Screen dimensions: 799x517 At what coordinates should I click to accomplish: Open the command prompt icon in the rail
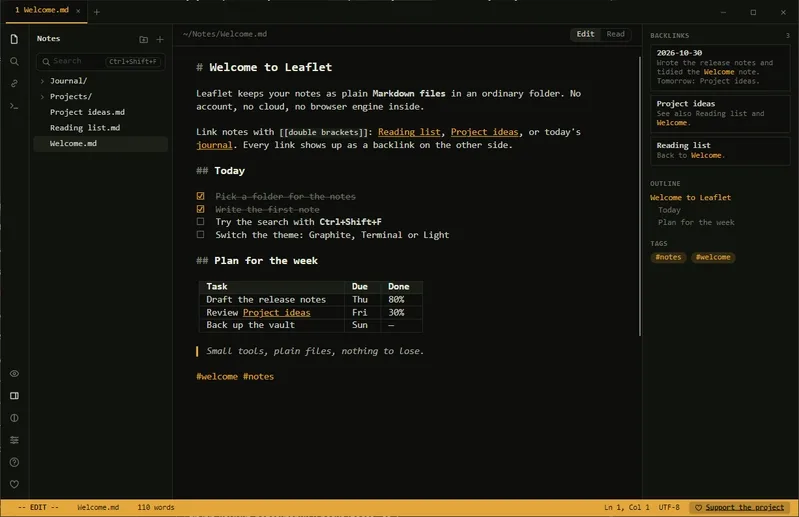14,106
